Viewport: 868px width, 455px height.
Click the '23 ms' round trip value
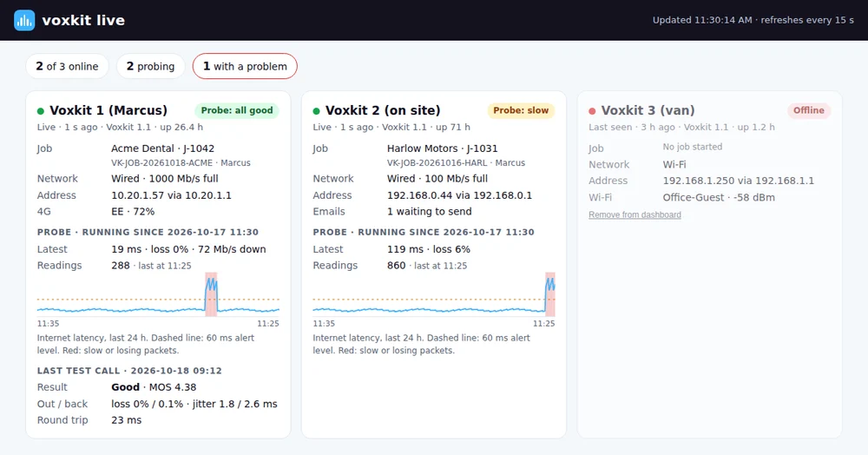(x=126, y=420)
